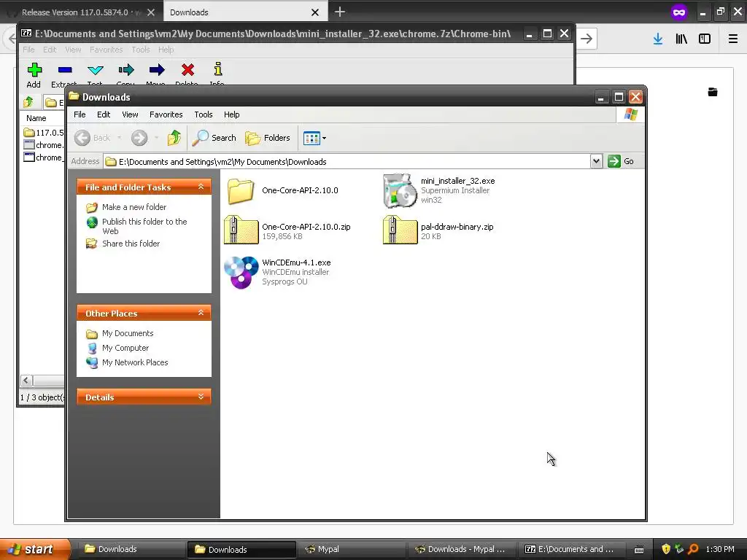Collapse the Other Places panel

[201, 313]
